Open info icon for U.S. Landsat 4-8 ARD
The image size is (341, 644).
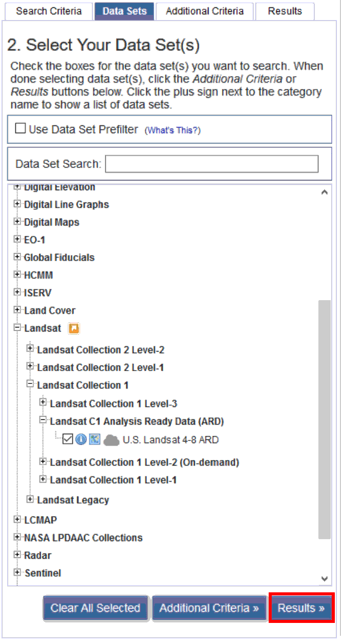[81, 440]
